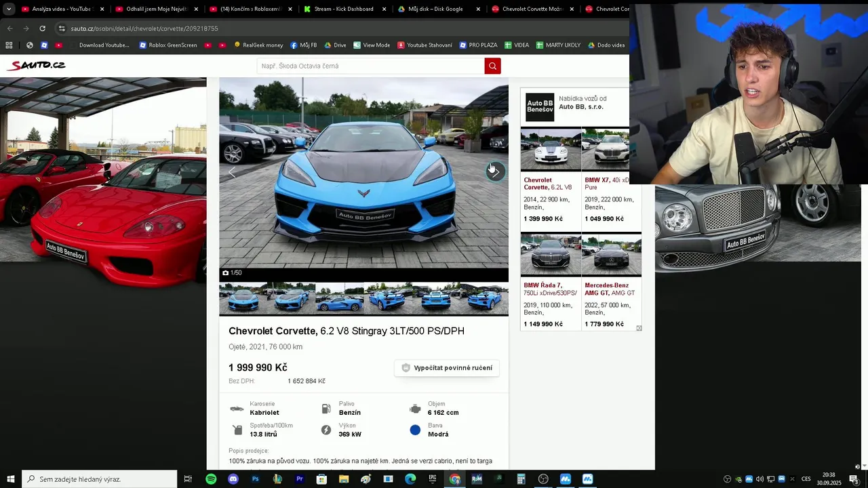Show previous car photo with left arrow

232,173
